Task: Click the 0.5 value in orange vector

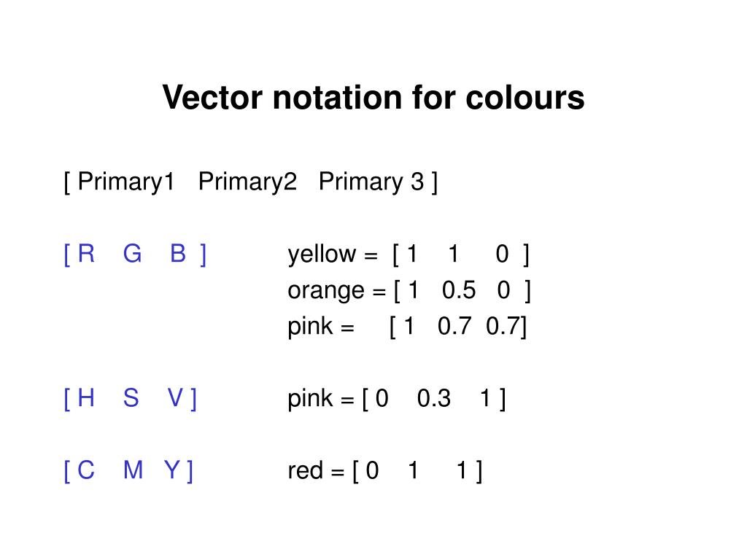Action: [x=459, y=290]
